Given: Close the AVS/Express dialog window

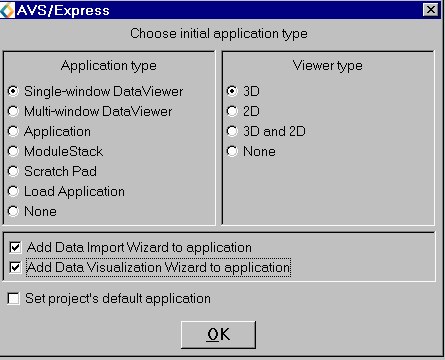Looking at the screenshot, I should [x=431, y=10].
